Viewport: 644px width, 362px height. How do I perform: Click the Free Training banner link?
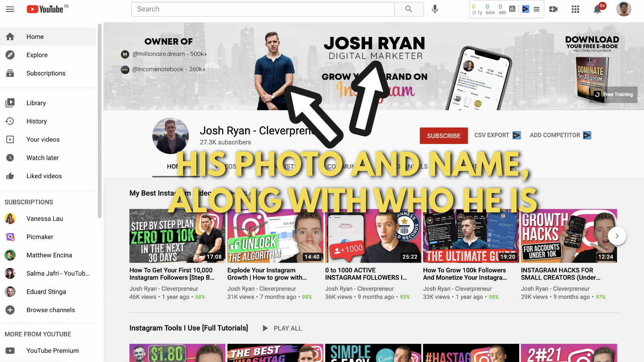613,95
